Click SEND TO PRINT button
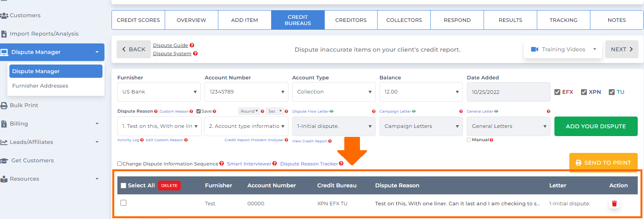The width and height of the screenshot is (644, 219). click(x=603, y=163)
